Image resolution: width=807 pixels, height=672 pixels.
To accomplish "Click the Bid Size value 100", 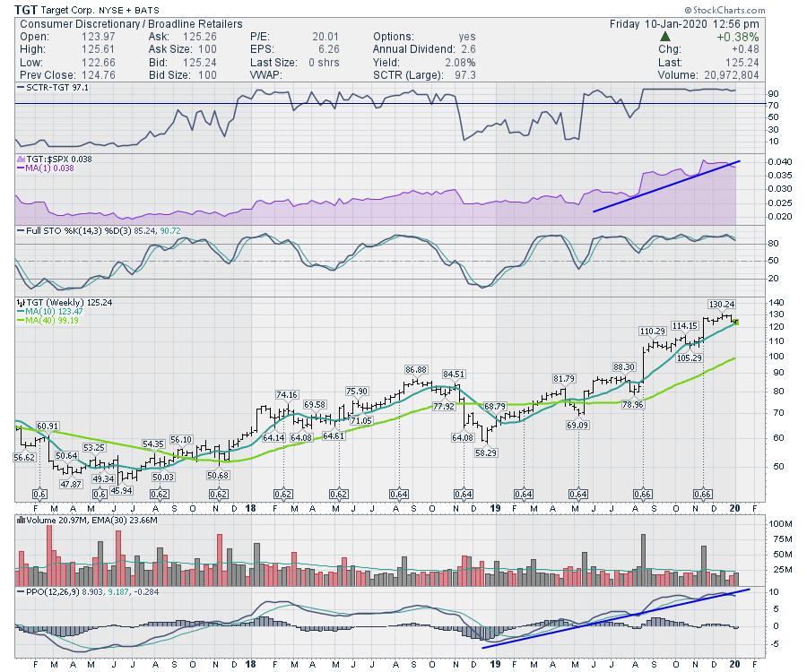I will pos(207,75).
